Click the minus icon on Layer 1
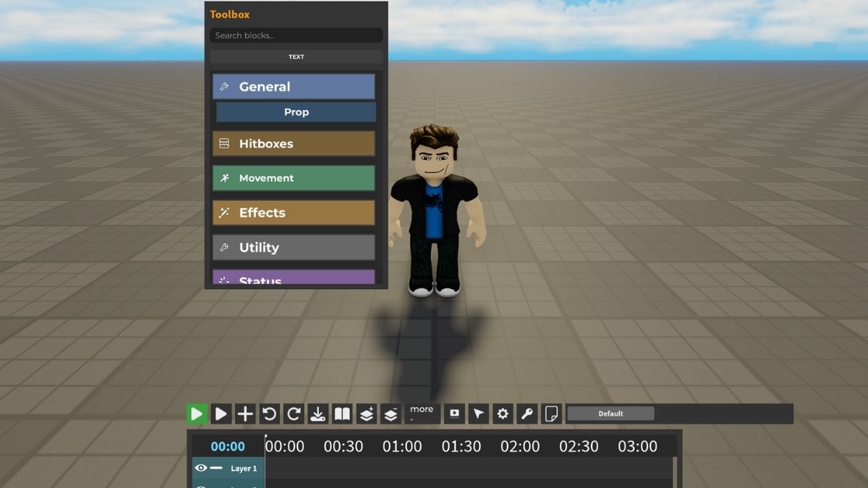The width and height of the screenshot is (868, 488). coord(216,468)
